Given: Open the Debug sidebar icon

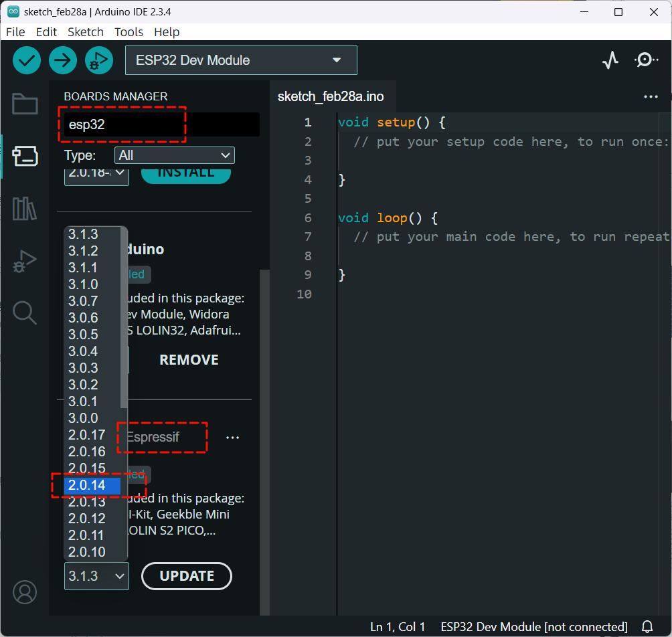Looking at the screenshot, I should pos(25,261).
